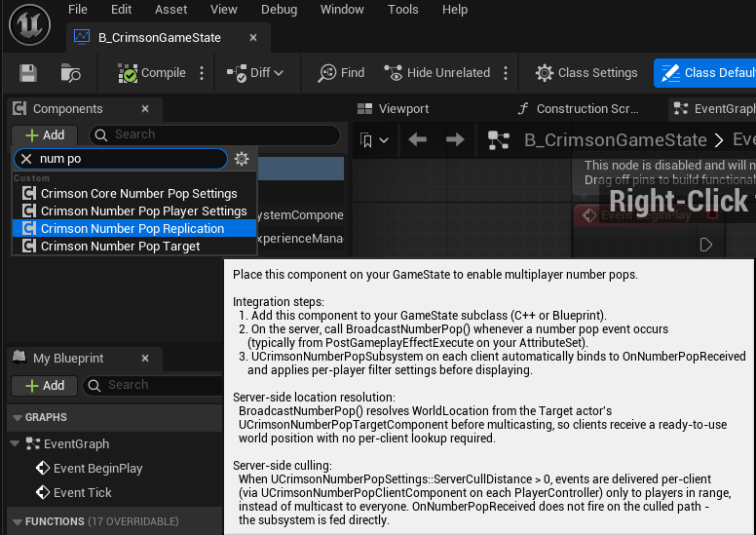Open the View menu
756x535 pixels.
[x=224, y=9]
